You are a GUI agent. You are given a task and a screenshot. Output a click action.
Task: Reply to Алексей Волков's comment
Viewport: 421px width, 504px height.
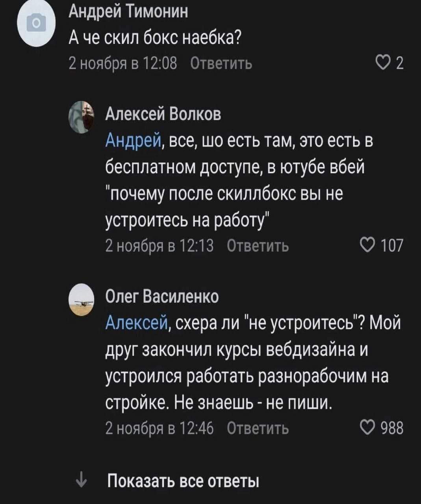(258, 246)
